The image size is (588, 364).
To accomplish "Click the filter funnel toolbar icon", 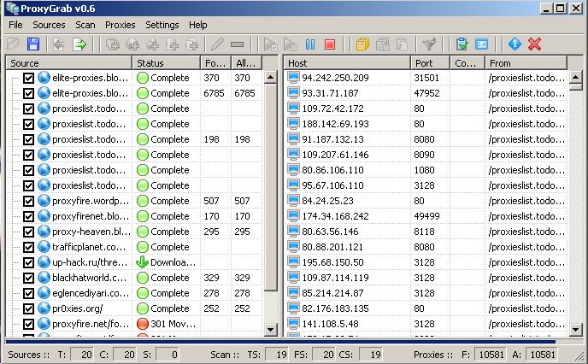I will (429, 44).
